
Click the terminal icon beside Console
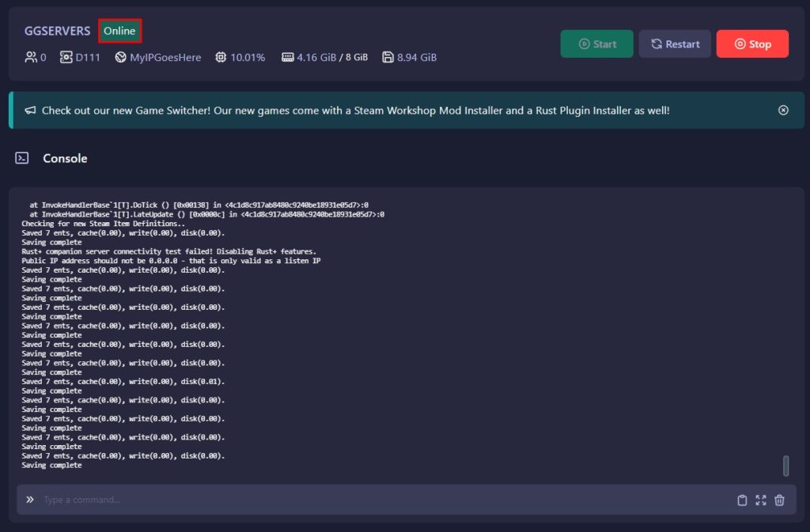(22, 158)
